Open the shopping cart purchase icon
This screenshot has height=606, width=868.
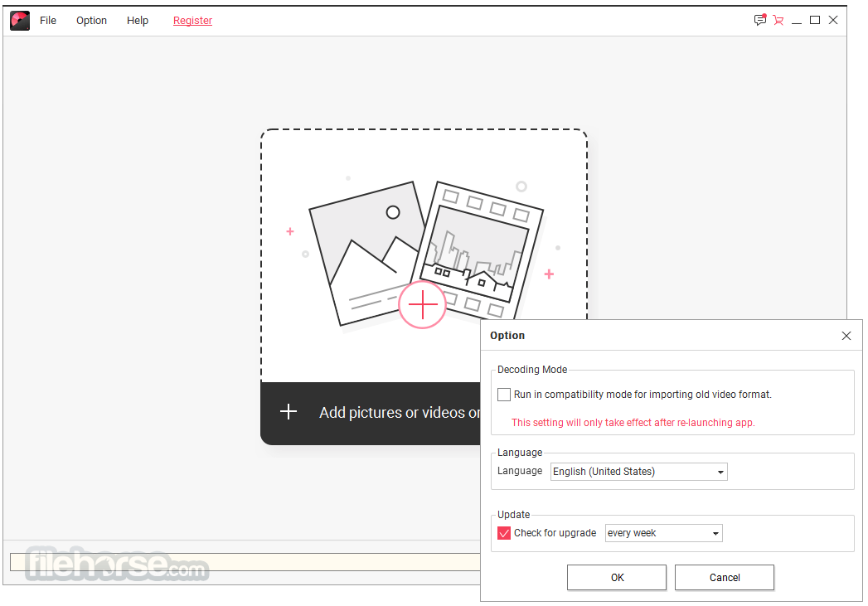(x=778, y=21)
